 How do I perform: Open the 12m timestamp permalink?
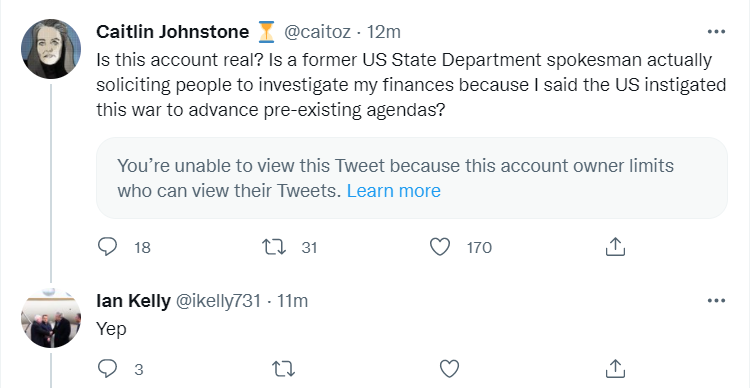tap(384, 32)
